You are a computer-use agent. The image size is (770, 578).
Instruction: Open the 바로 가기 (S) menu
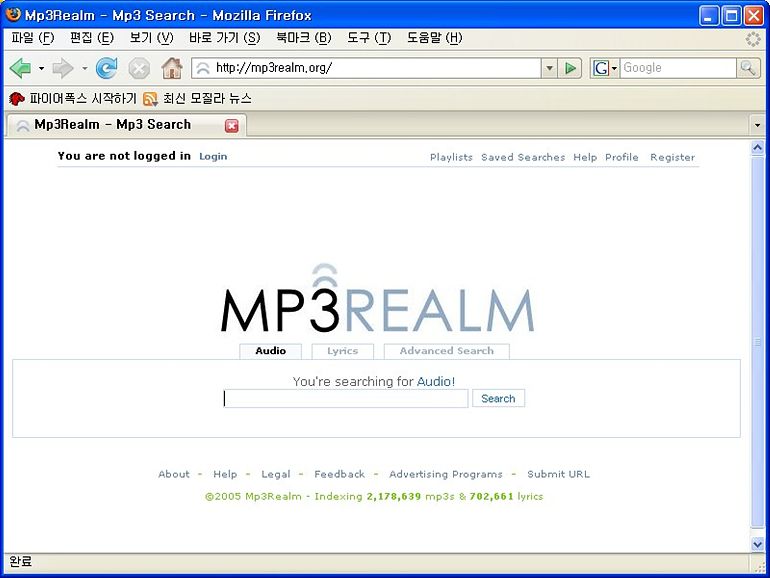point(224,38)
